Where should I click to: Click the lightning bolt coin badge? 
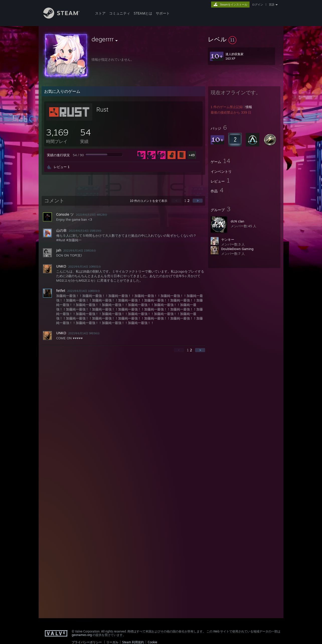tap(270, 140)
